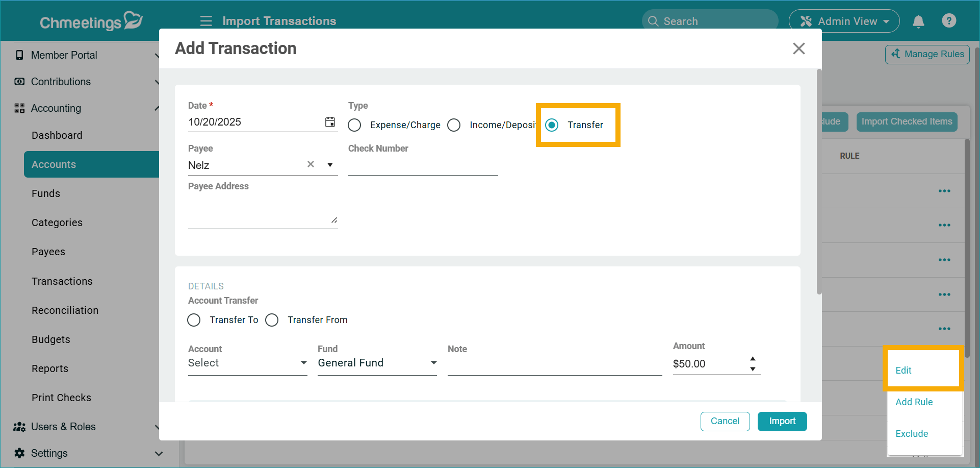The width and height of the screenshot is (980, 468).
Task: Expand the Admin View dropdown
Action: (x=844, y=21)
